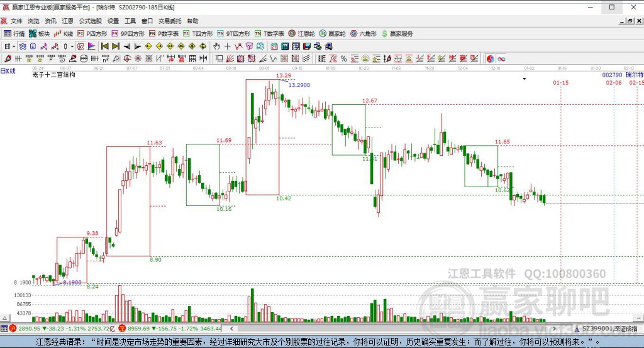Open the T数字表 tool
Viewport: 644px width, 348px height.
pyautogui.click(x=269, y=34)
